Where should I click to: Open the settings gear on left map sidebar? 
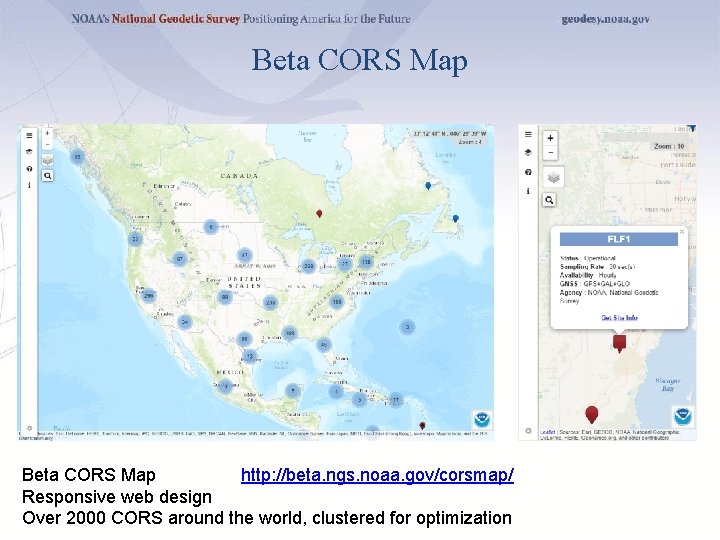29,428
